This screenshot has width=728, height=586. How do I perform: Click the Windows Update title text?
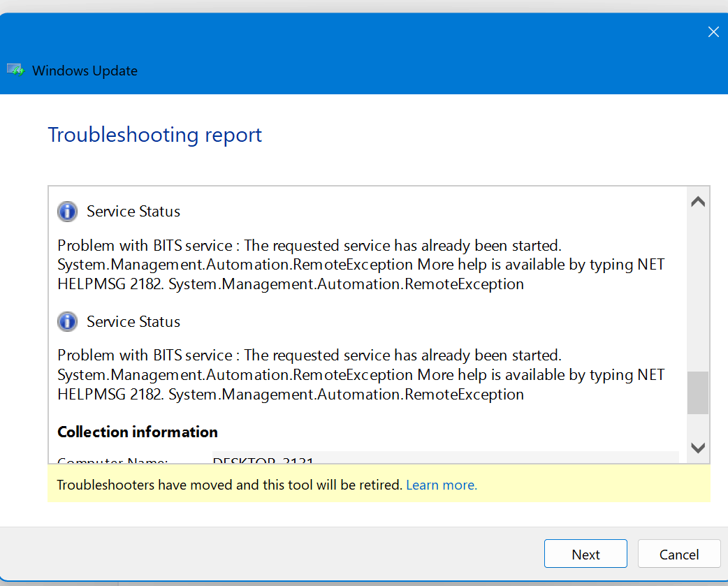tap(85, 71)
